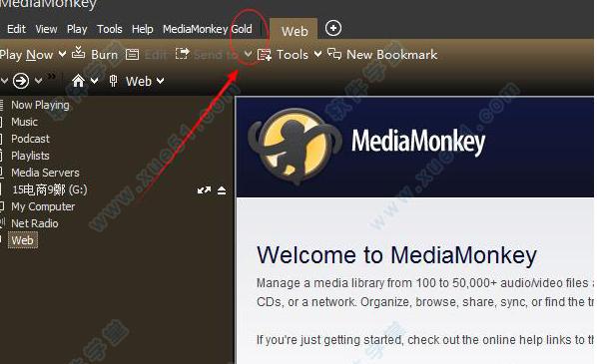Open the Help menu

pos(143,29)
